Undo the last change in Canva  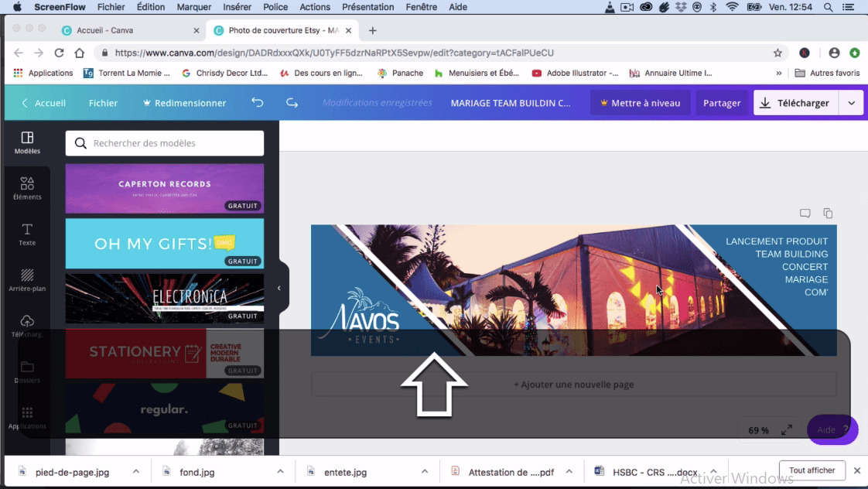click(258, 102)
